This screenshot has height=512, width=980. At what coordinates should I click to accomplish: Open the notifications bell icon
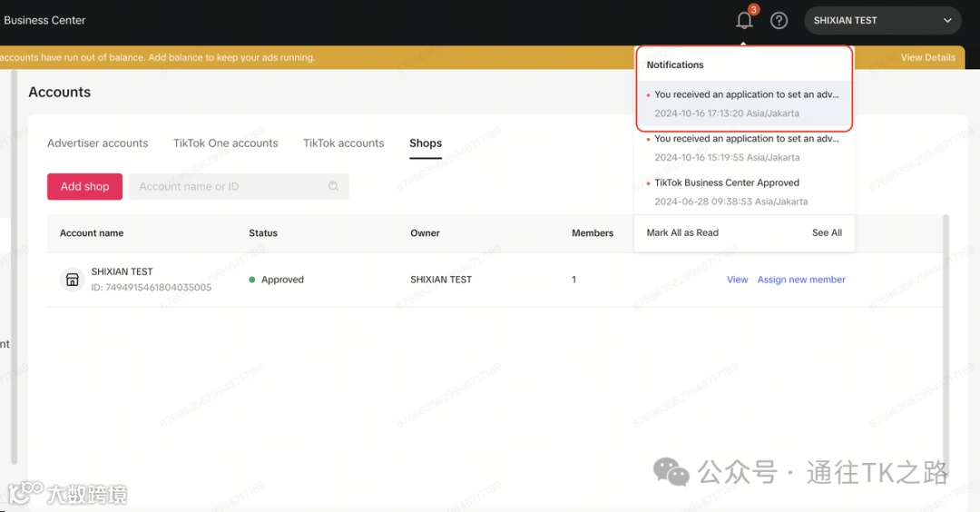(744, 21)
